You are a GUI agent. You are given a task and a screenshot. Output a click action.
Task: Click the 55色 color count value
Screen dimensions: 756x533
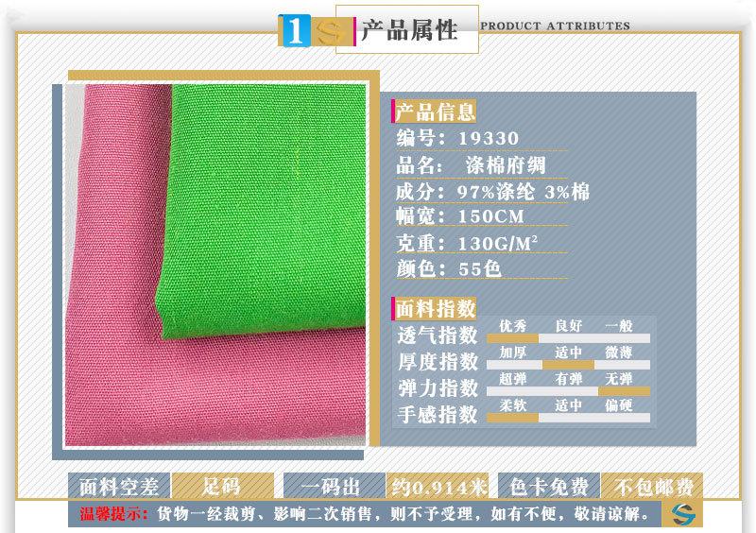tap(479, 268)
